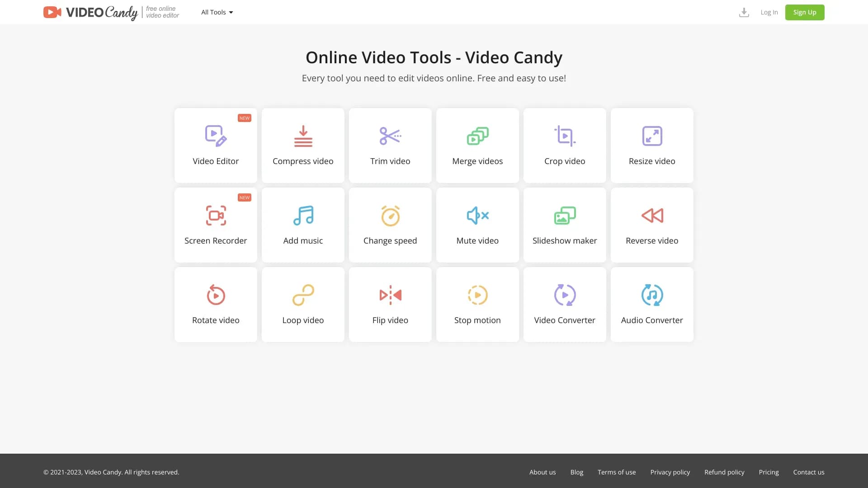Select the Trim video scissors icon

pos(390,136)
